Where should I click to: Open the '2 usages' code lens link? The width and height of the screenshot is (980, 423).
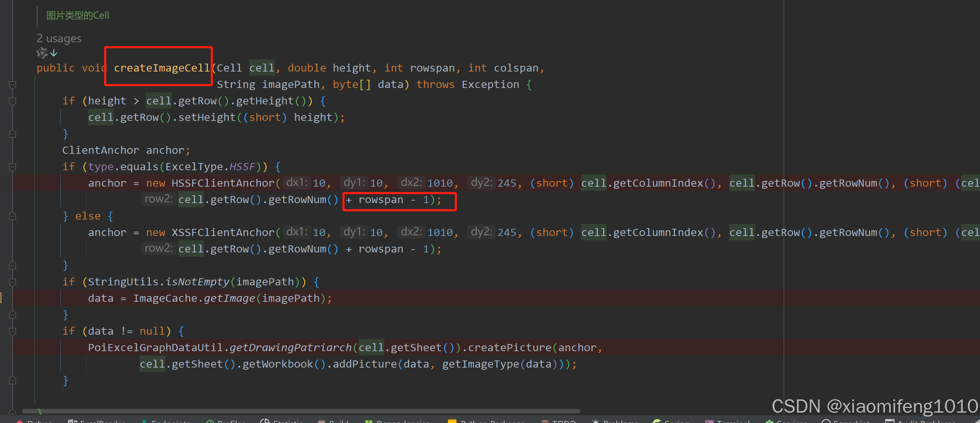click(59, 39)
